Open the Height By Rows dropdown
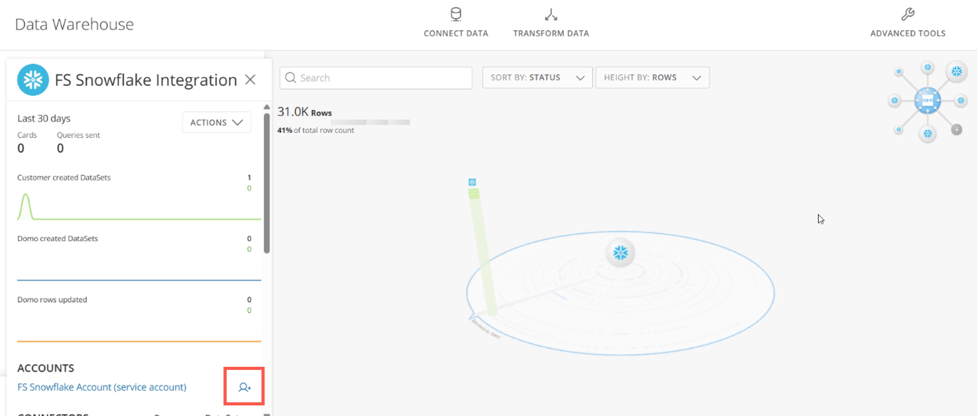The height and width of the screenshot is (416, 980). click(x=653, y=78)
